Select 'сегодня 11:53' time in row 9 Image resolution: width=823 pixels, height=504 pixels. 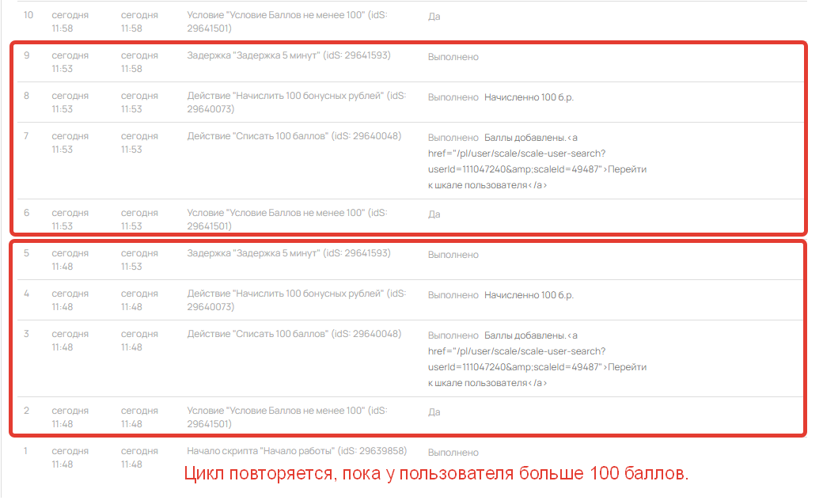(x=70, y=62)
